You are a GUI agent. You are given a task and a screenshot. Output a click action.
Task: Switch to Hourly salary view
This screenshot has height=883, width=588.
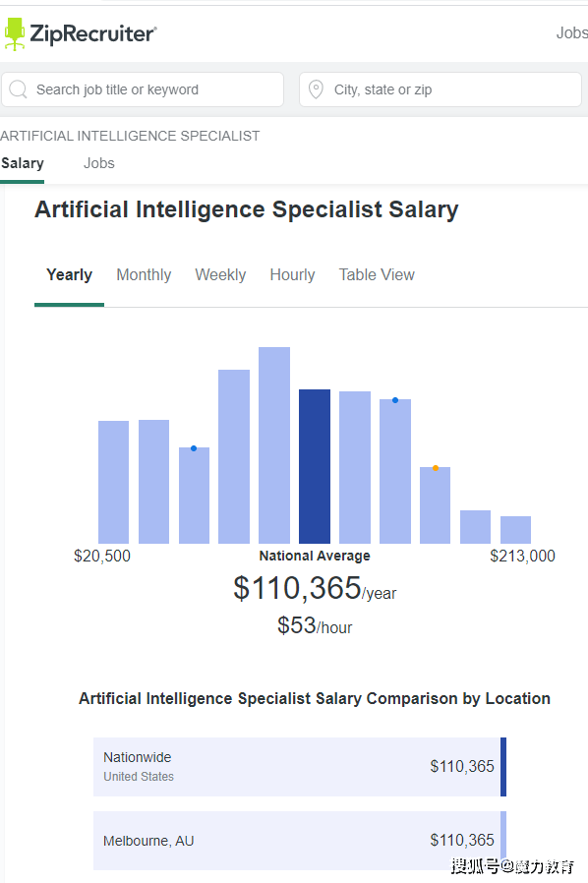pos(292,274)
